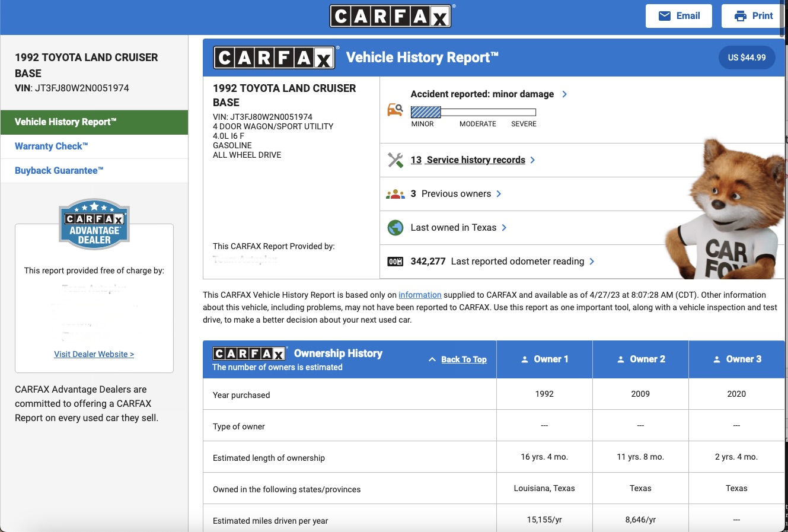This screenshot has width=788, height=532.
Task: Click the CARFAX logo in Ownership History
Action: [x=250, y=353]
